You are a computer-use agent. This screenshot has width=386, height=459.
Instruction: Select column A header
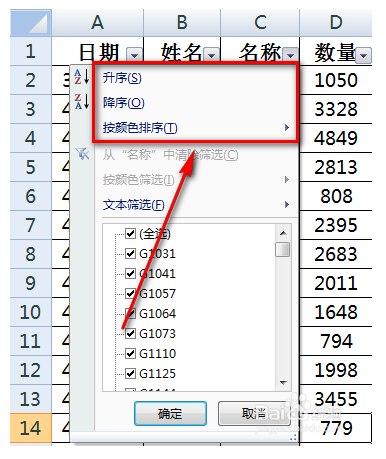98,23
